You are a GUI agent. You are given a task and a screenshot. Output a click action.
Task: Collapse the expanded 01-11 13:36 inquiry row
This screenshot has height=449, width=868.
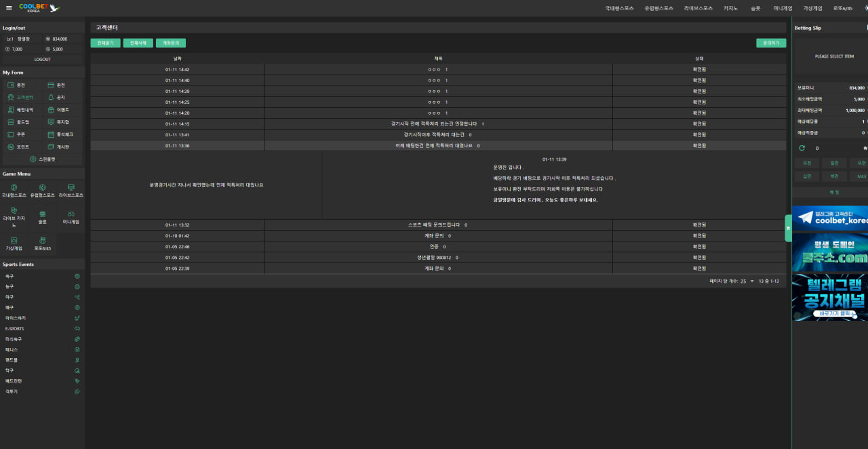[437, 146]
